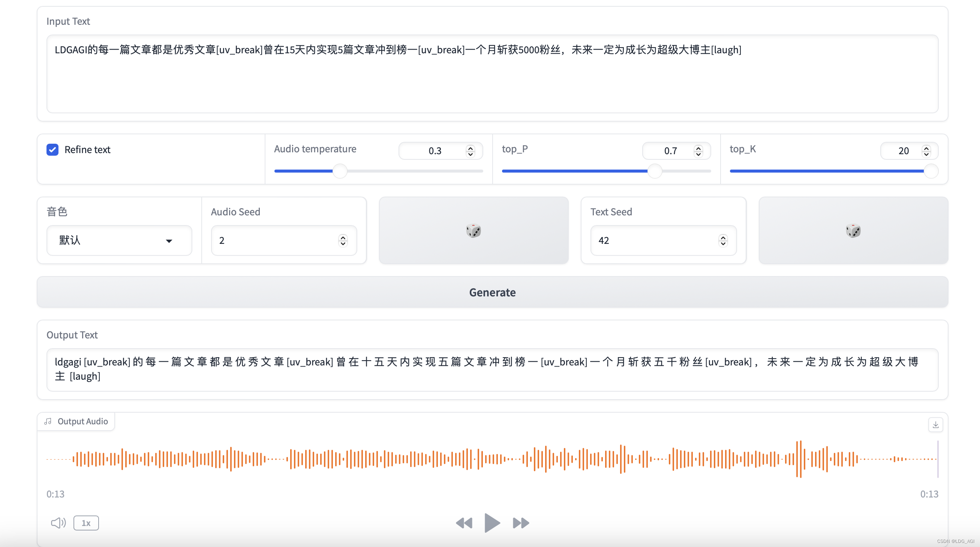The image size is (980, 547).
Task: Skip forward with fast-forward icon
Action: coord(521,523)
